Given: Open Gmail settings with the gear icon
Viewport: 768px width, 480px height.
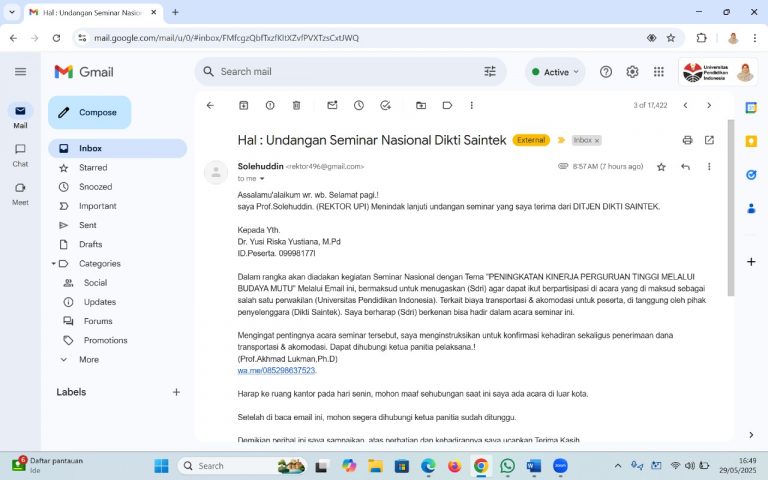Looking at the screenshot, I should pos(632,72).
